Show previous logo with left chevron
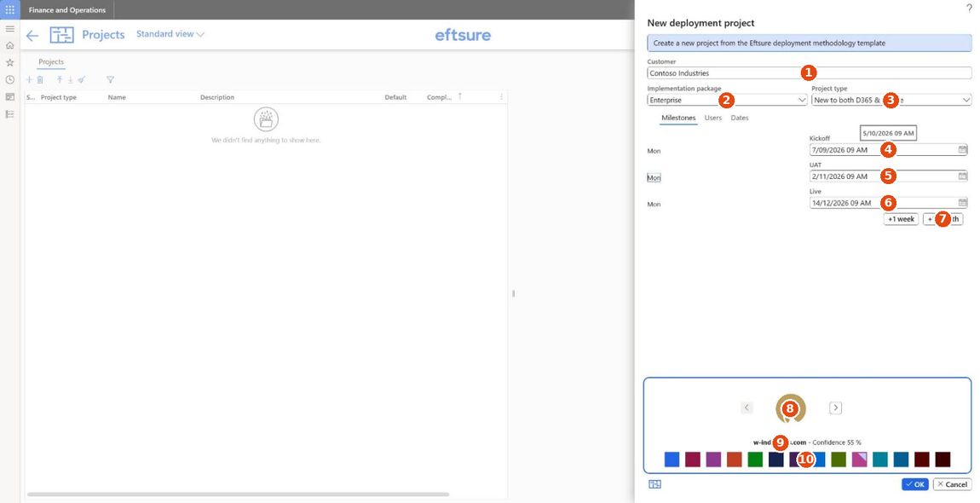 tap(747, 408)
